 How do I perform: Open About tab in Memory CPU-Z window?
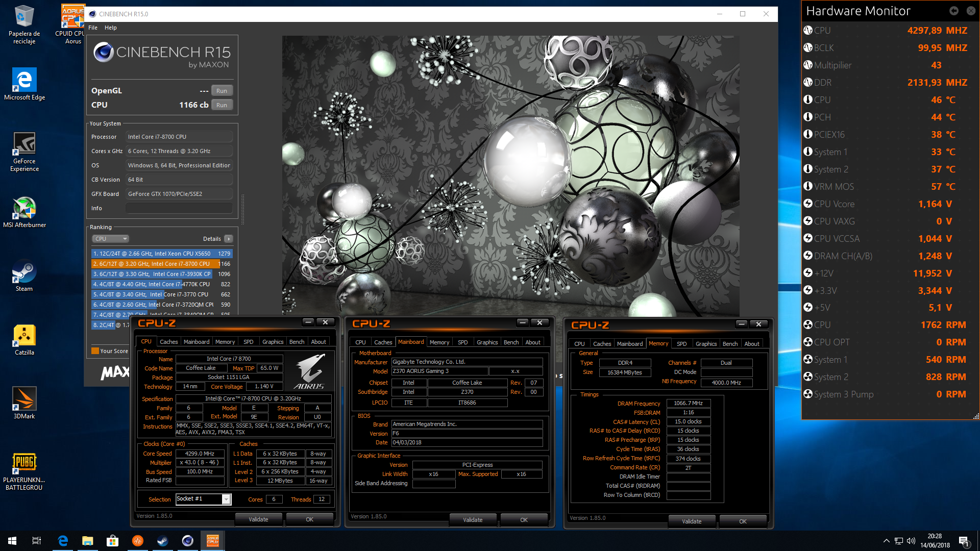point(751,344)
